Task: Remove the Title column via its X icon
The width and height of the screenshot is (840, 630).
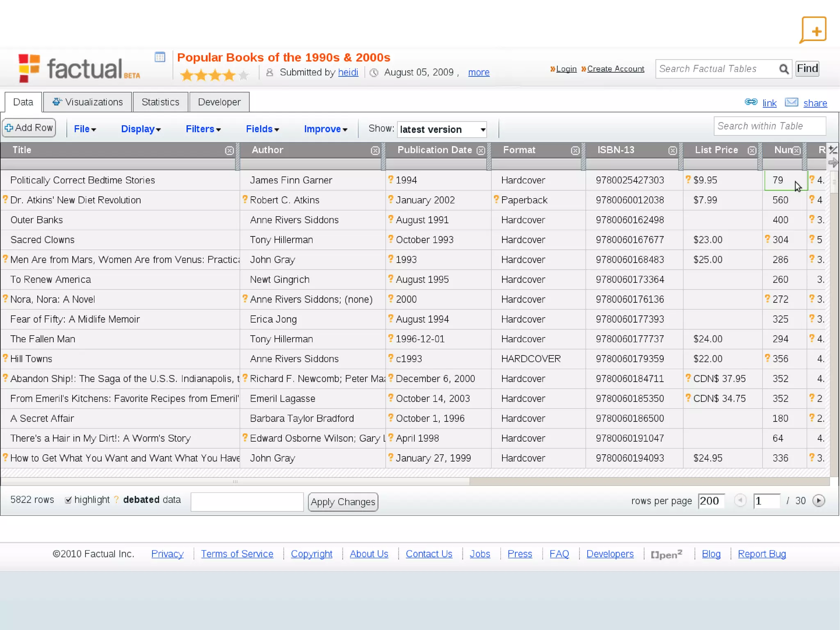Action: point(229,151)
